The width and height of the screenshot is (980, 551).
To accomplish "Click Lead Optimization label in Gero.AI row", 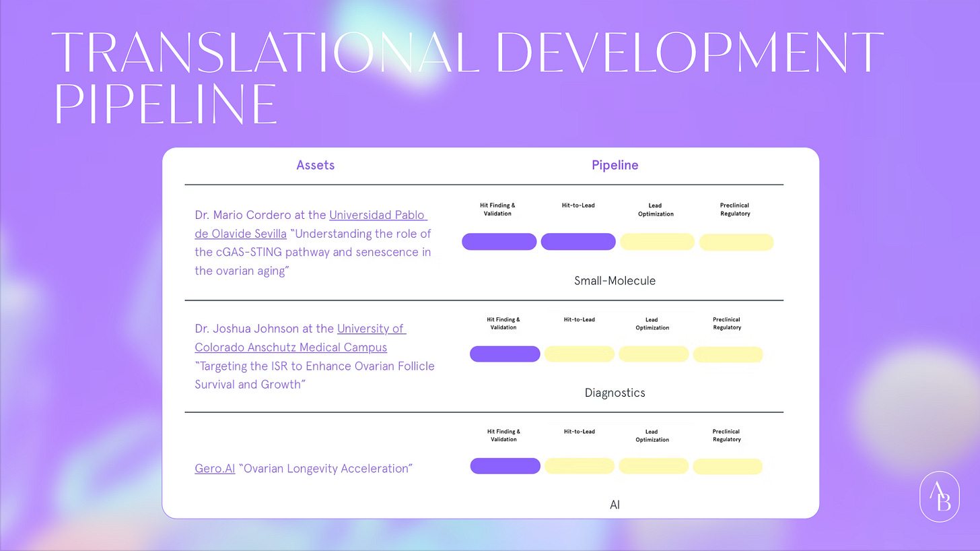I will coord(652,435).
